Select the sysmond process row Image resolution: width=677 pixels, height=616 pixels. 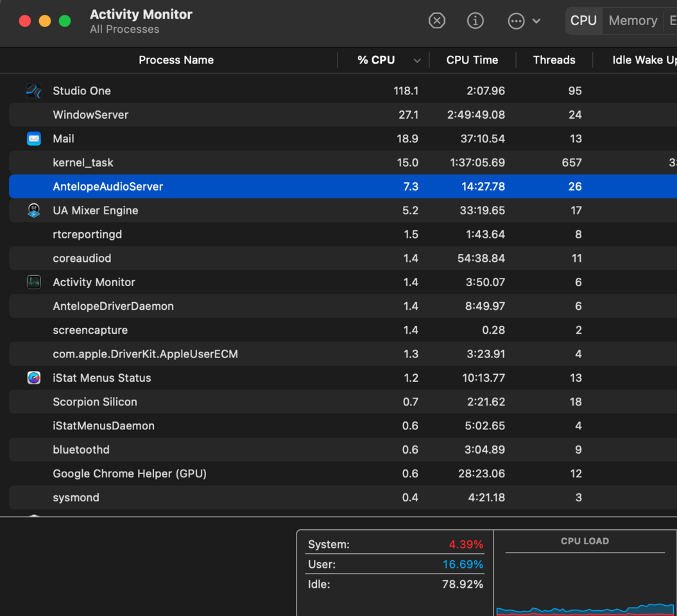[x=343, y=497]
